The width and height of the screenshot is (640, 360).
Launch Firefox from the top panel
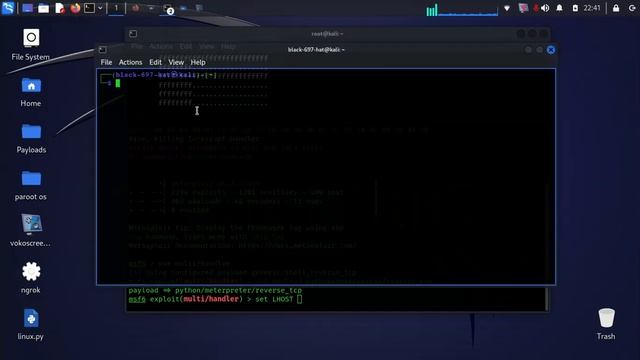(x=75, y=8)
